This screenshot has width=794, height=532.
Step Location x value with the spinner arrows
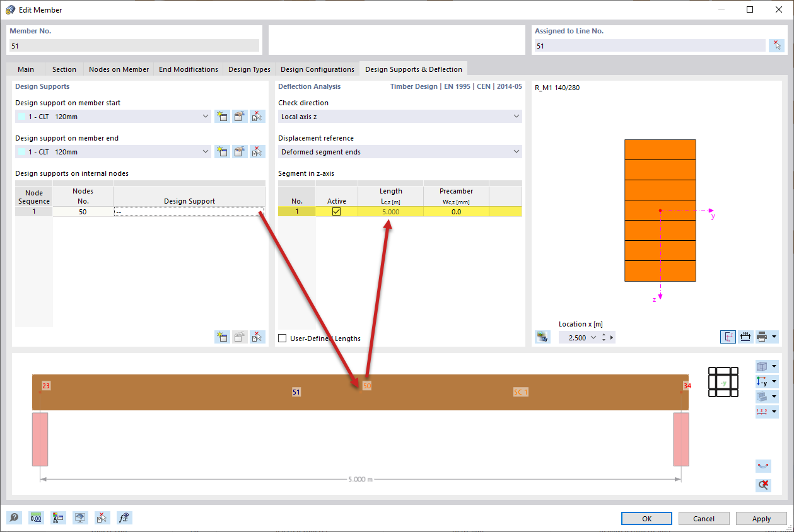[604, 337]
